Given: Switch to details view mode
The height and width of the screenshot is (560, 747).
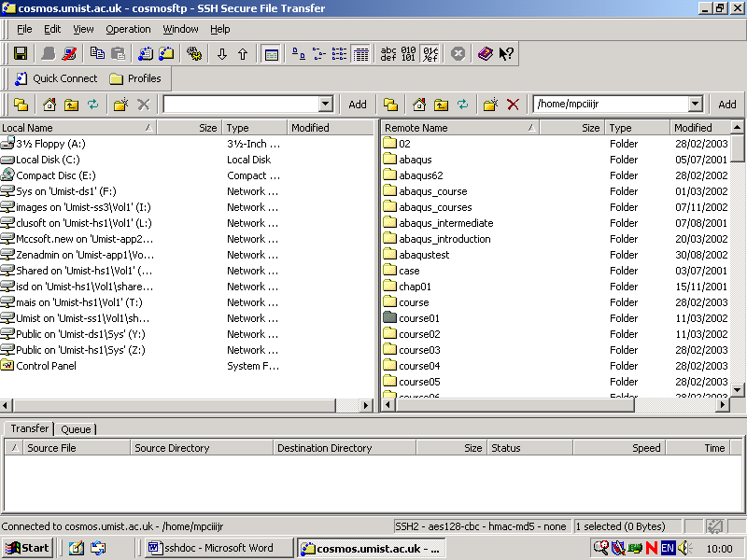Looking at the screenshot, I should [x=361, y=54].
